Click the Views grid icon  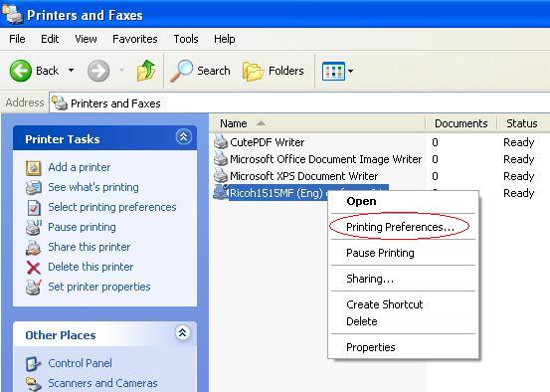pos(333,71)
